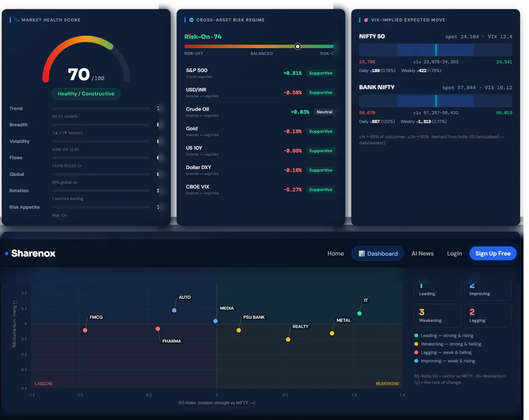
Task: Click the Cross-Asset Risk Regime globe icon
Action: (x=191, y=20)
